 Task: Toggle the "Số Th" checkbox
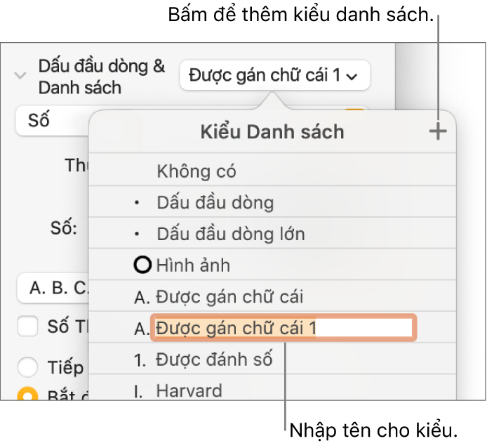click(28, 327)
